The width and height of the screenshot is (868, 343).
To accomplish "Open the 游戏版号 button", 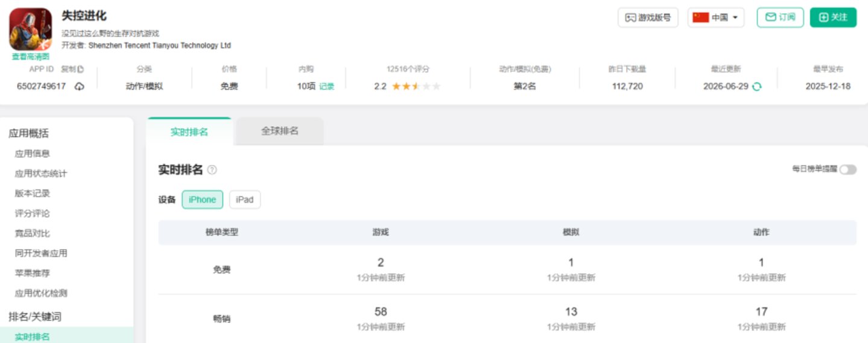I will click(648, 17).
